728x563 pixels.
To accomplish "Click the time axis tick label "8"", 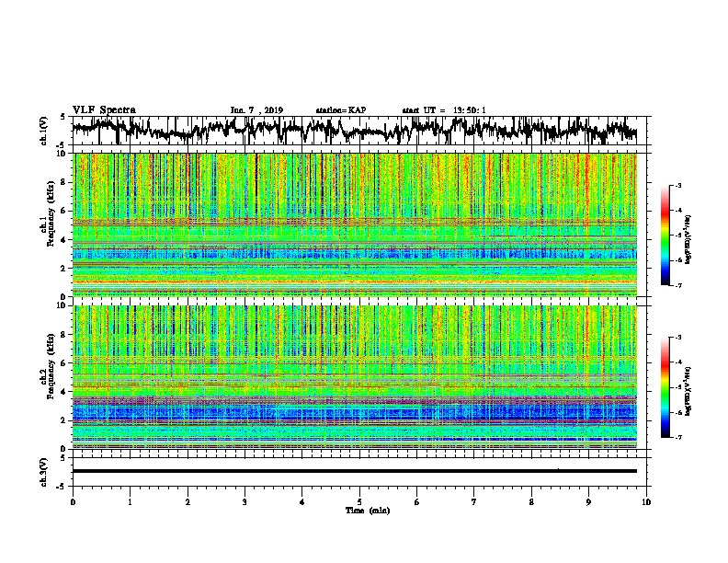I will (x=531, y=502).
